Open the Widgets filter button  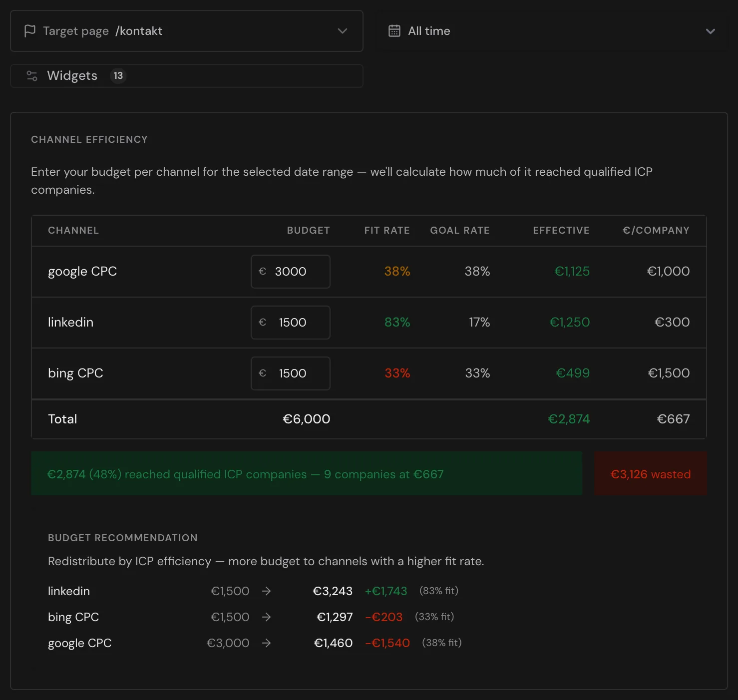pos(187,76)
